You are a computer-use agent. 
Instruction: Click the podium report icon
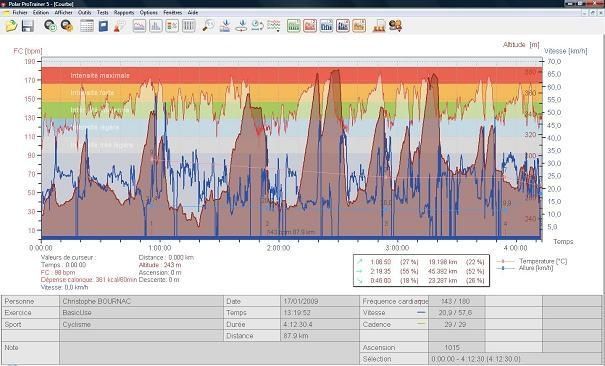[x=379, y=26]
